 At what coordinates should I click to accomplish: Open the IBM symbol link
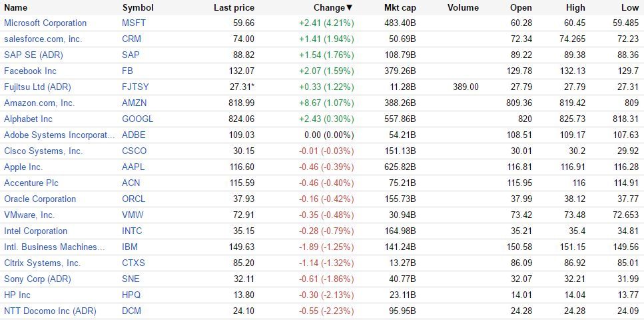[x=131, y=247]
